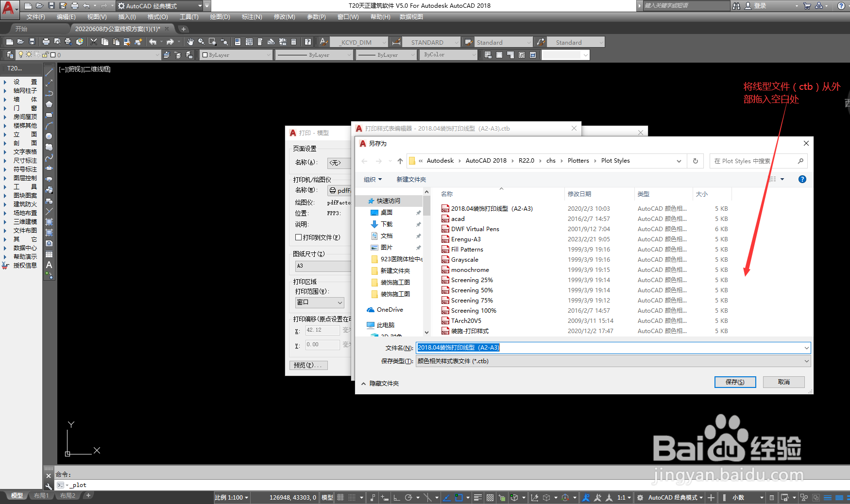Select the Line draw tool
Screen dimensions: 850x504
[49, 72]
